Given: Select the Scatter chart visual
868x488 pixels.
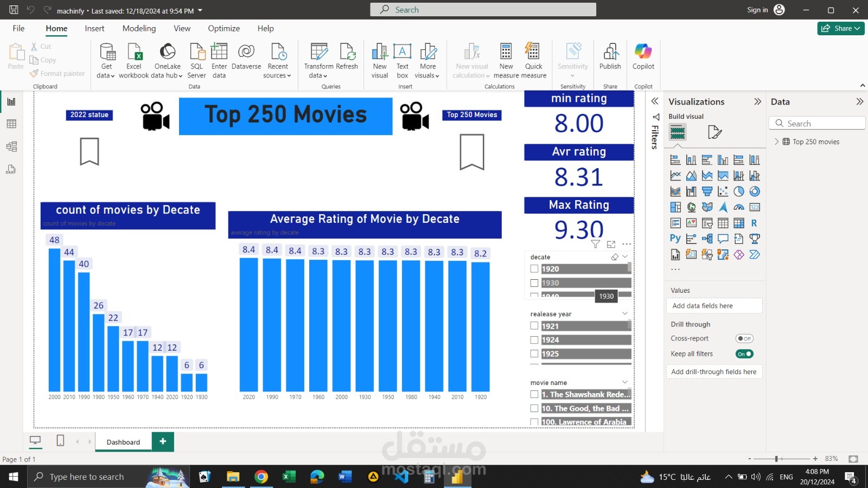Looking at the screenshot, I should click(x=723, y=191).
